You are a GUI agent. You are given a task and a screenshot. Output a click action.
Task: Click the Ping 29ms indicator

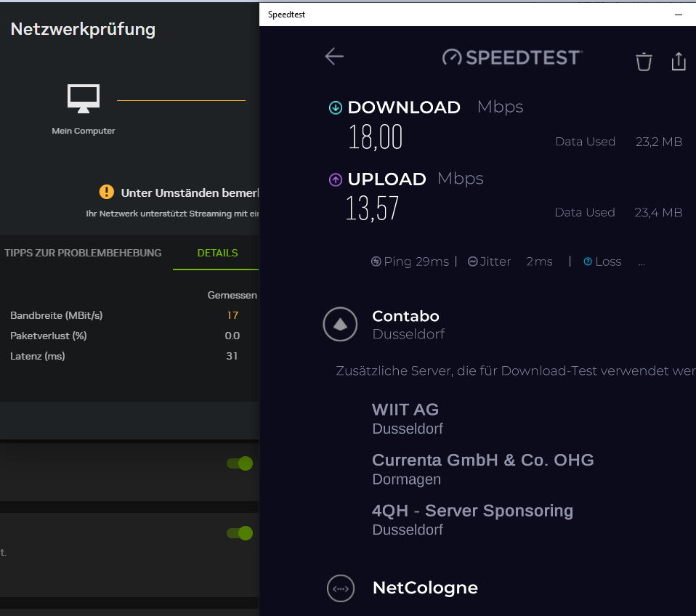410,262
